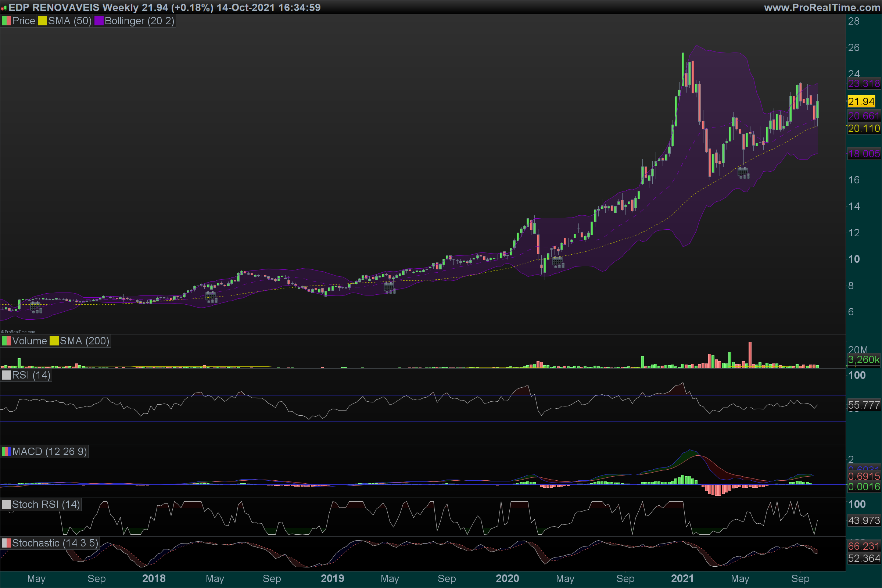Image resolution: width=882 pixels, height=588 pixels.
Task: Click the 2018 marker on the time axis
Action: pyautogui.click(x=154, y=578)
